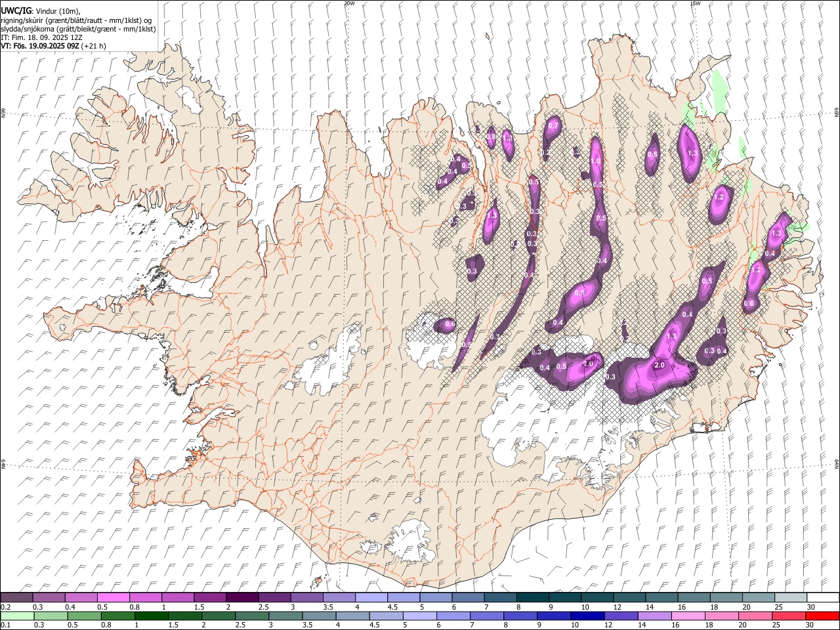
Task: Select the bright red 30 swatch in bottom legend row
Action: point(822,616)
